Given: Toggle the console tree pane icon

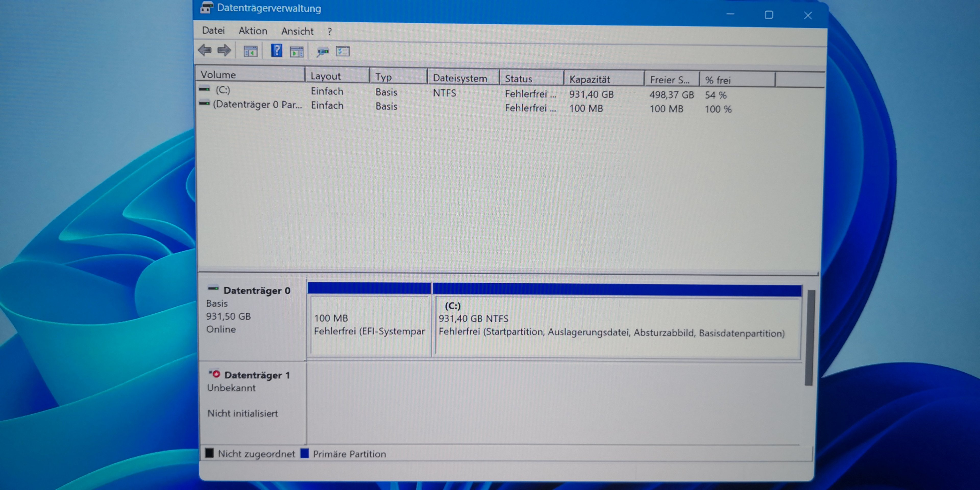Looking at the screenshot, I should coord(250,51).
